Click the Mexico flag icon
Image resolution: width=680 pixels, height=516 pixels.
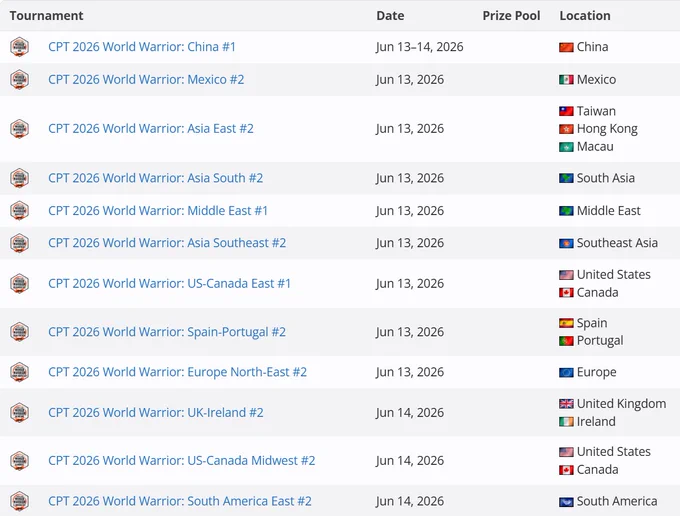(566, 80)
